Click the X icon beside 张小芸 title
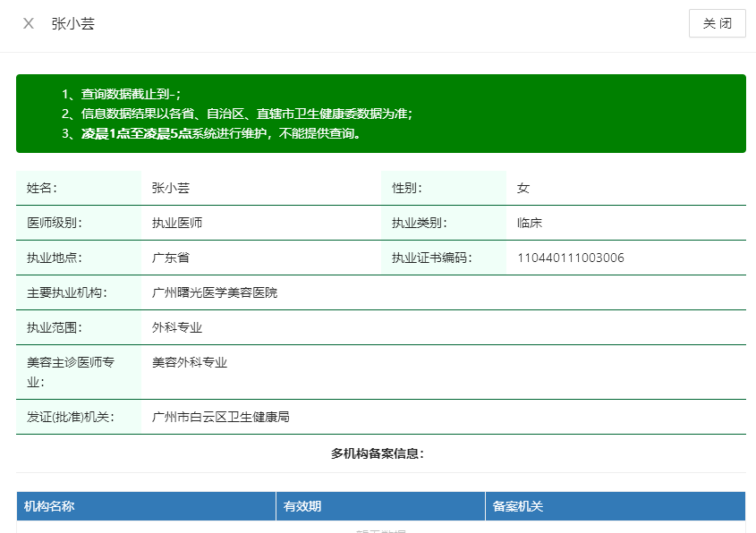This screenshot has width=756, height=533. [29, 23]
